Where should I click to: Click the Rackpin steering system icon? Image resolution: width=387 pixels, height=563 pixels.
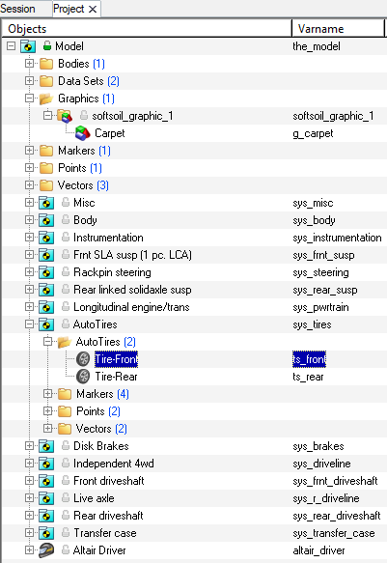[x=46, y=272]
